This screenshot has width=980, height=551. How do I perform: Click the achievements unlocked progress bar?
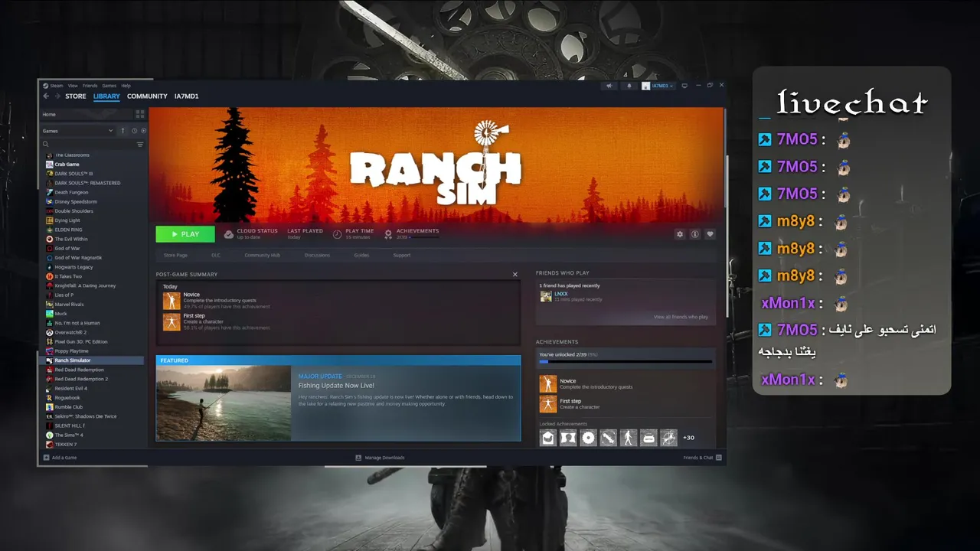[x=626, y=361]
